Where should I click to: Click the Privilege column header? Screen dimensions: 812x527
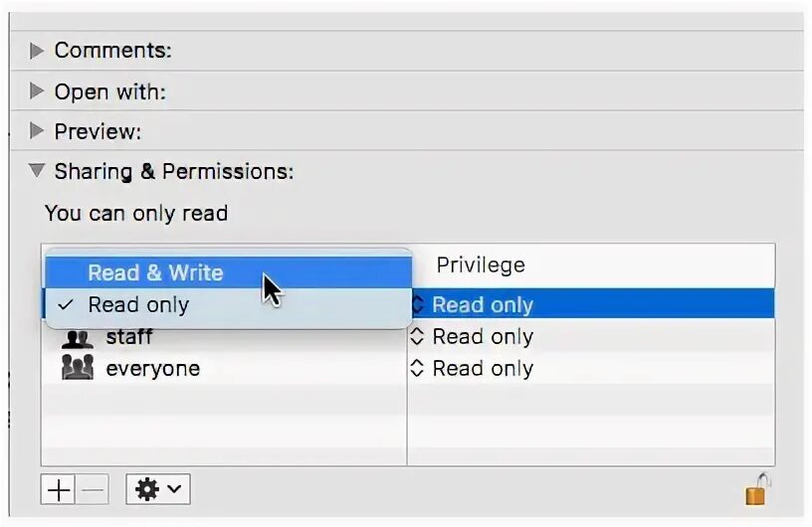[481, 265]
